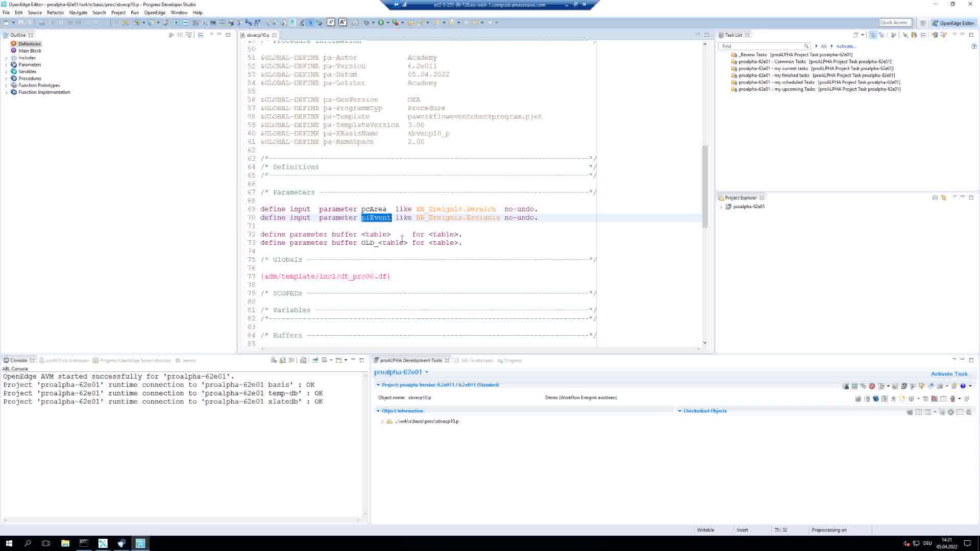Click the large letter A toolbar icon
The width and height of the screenshot is (980, 551).
click(342, 22)
